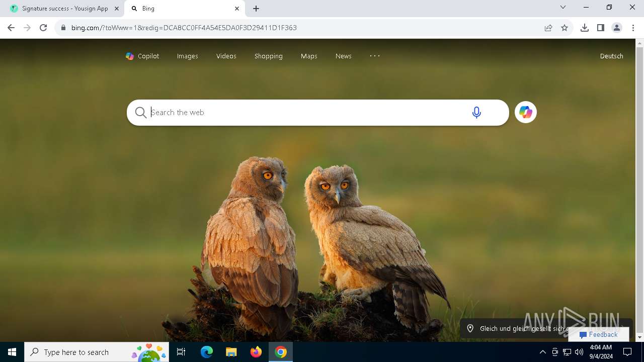Close the Bing tab
This screenshot has width=644, height=362.
pos(237,9)
